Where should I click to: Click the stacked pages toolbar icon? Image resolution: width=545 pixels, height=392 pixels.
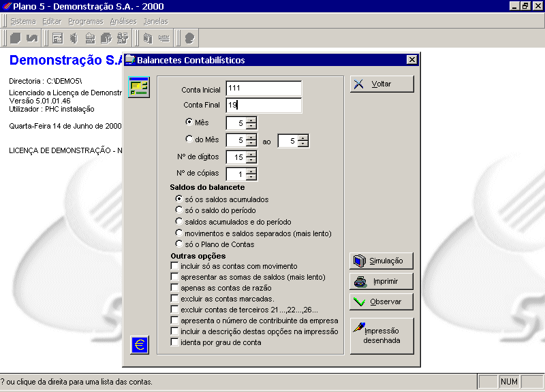click(x=15, y=38)
